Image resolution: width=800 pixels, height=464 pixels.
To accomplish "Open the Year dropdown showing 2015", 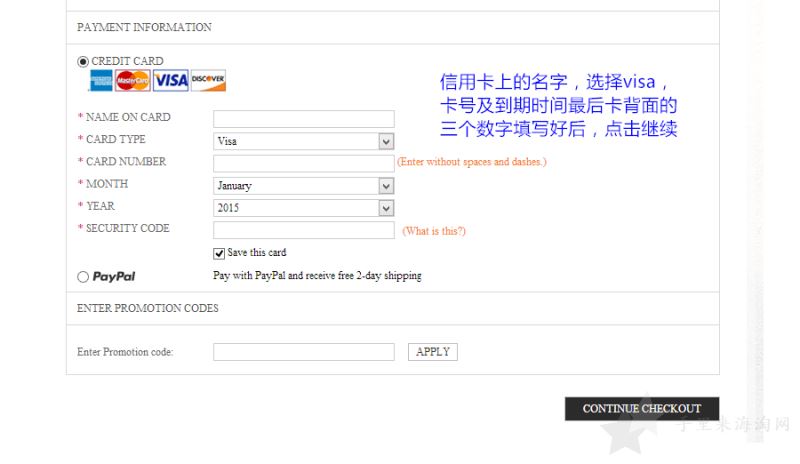I will pyautogui.click(x=304, y=208).
